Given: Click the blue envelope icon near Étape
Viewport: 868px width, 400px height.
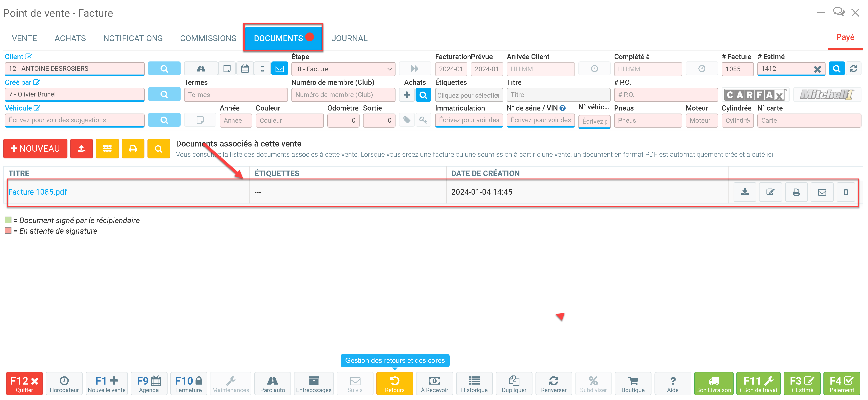Looking at the screenshot, I should click(279, 69).
